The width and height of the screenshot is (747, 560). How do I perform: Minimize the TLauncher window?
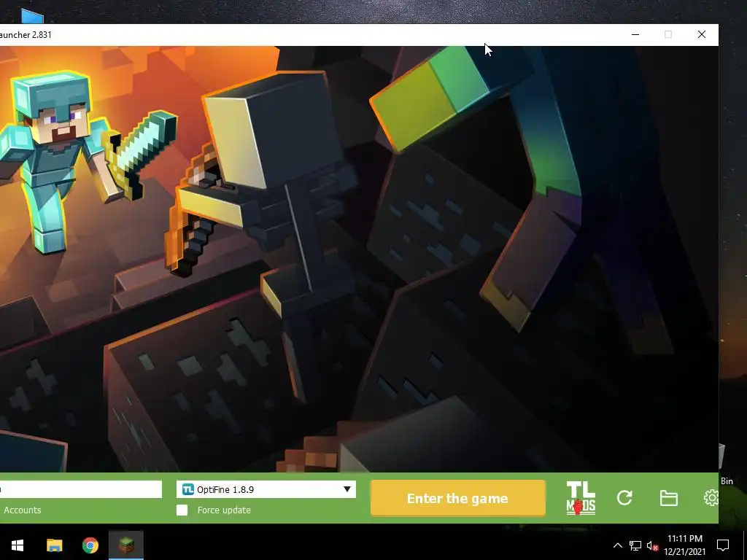(635, 34)
